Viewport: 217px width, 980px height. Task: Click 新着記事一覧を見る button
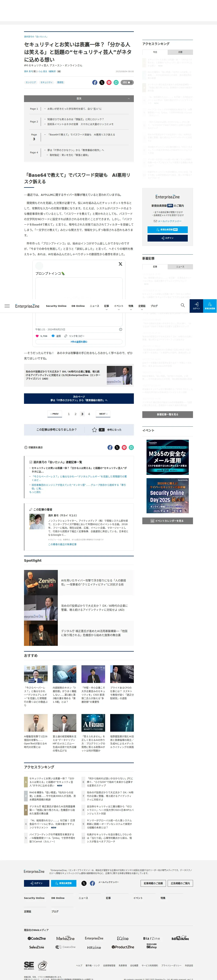(167, 414)
